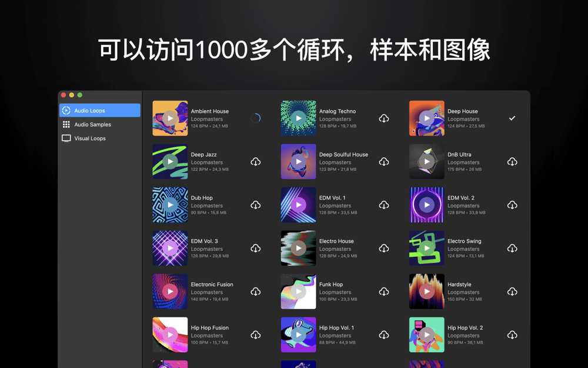Click the Deep Jazz pack name

tap(203, 155)
